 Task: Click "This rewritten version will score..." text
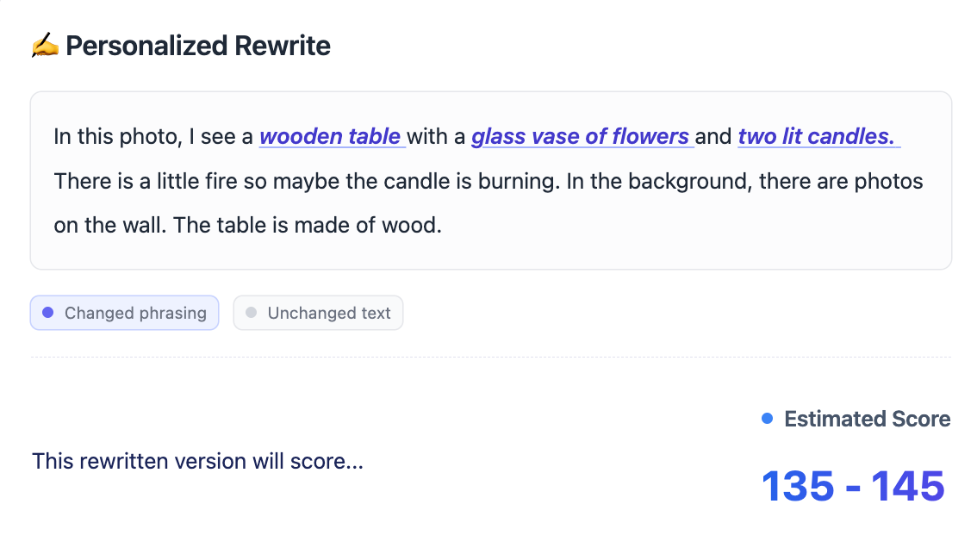197,462
